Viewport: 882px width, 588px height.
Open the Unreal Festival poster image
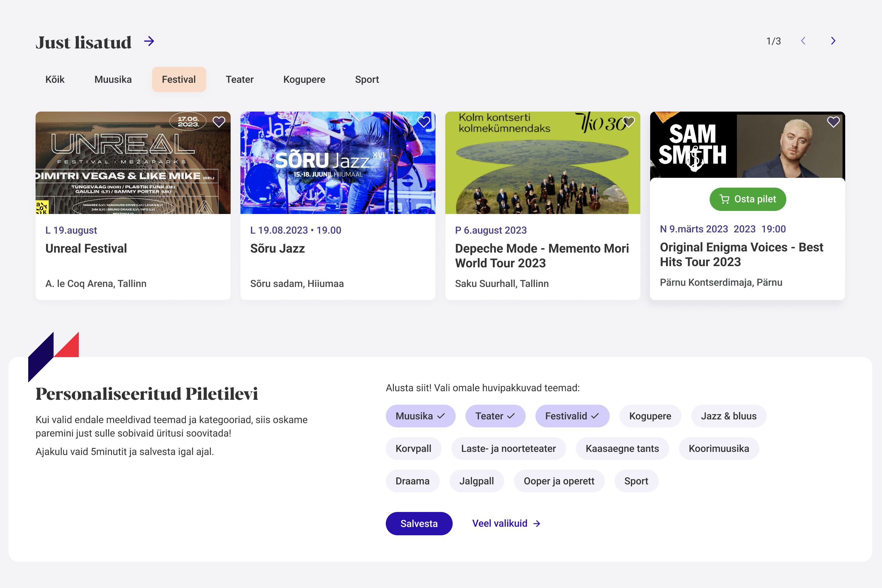tap(133, 163)
